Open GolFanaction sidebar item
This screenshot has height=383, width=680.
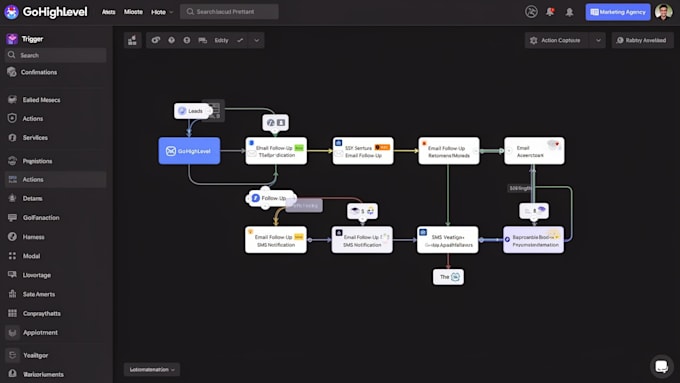point(56,218)
